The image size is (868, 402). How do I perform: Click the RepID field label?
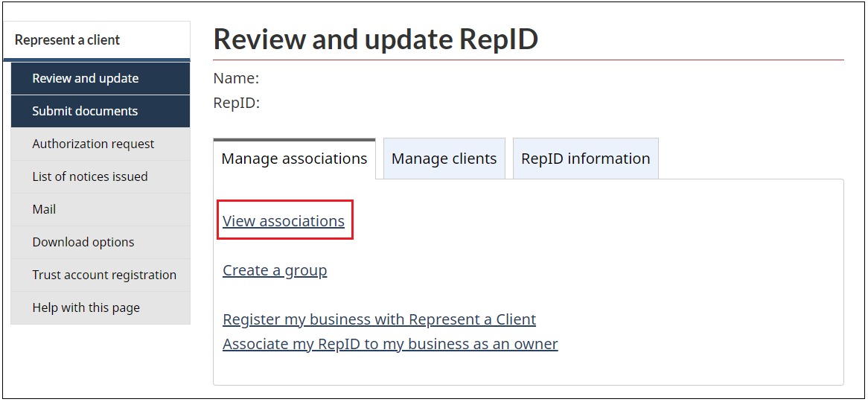click(237, 103)
